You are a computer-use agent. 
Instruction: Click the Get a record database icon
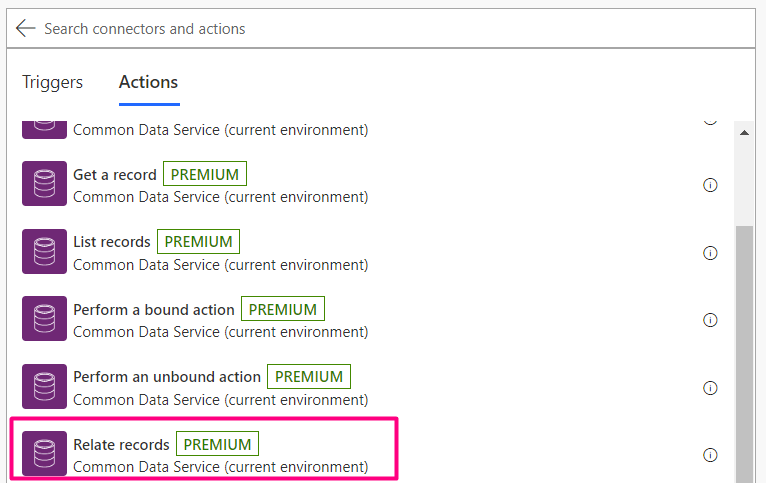tap(44, 184)
